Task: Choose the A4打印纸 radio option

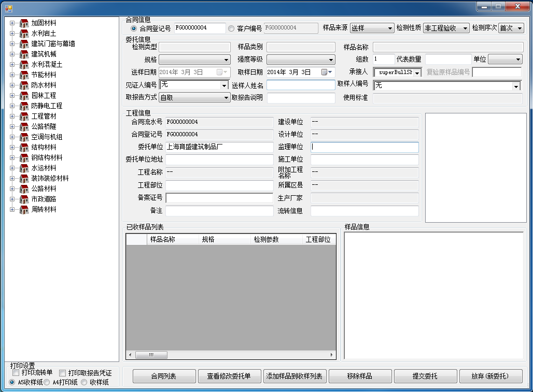Action: [x=47, y=382]
